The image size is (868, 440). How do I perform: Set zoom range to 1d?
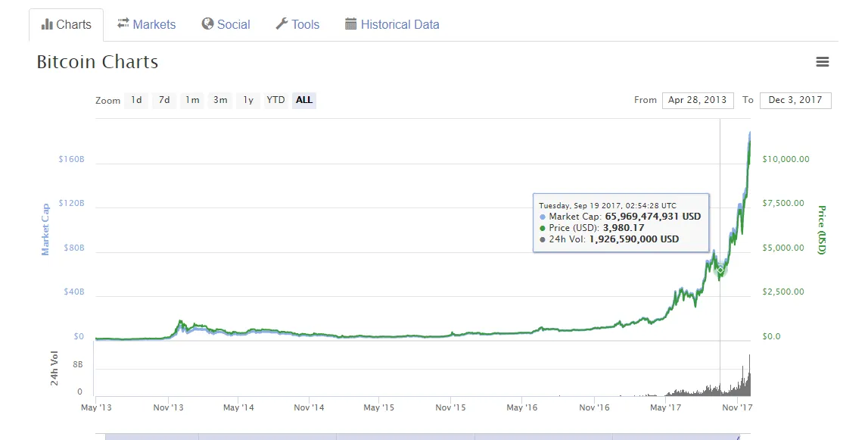136,100
